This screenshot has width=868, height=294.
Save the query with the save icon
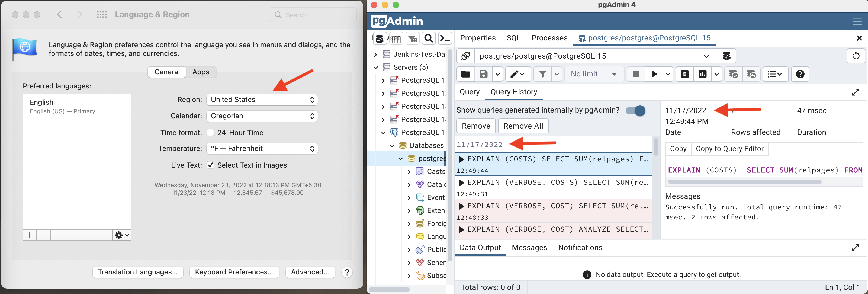(x=484, y=74)
